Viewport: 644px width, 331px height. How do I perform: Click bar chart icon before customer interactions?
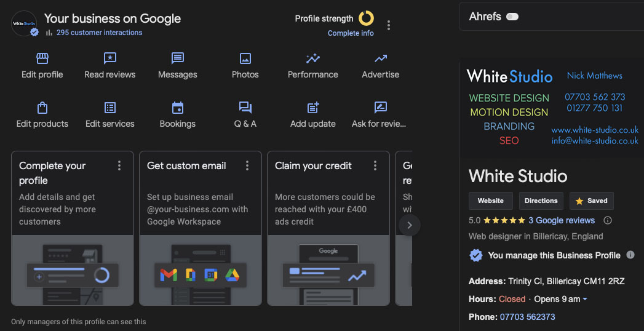[49, 33]
